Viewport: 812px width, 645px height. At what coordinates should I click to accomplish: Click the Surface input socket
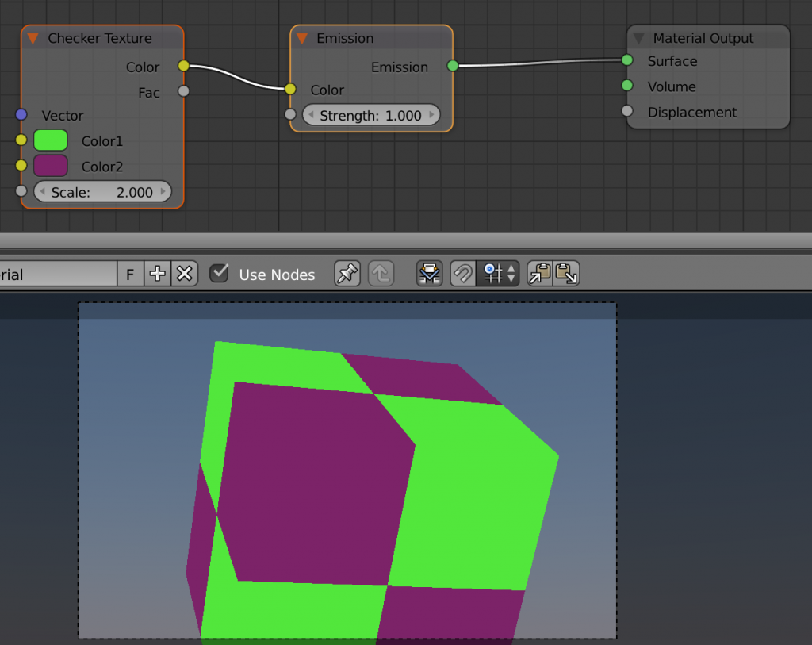click(627, 60)
